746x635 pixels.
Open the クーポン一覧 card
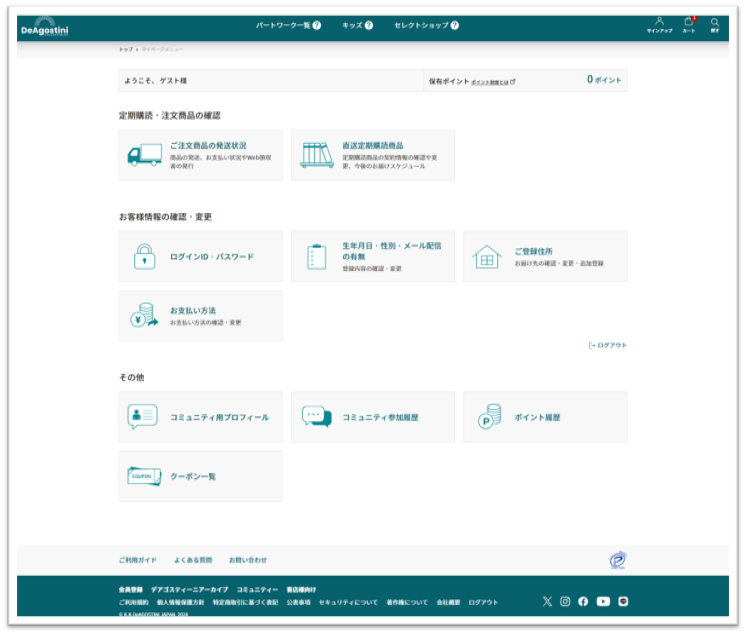click(x=200, y=476)
